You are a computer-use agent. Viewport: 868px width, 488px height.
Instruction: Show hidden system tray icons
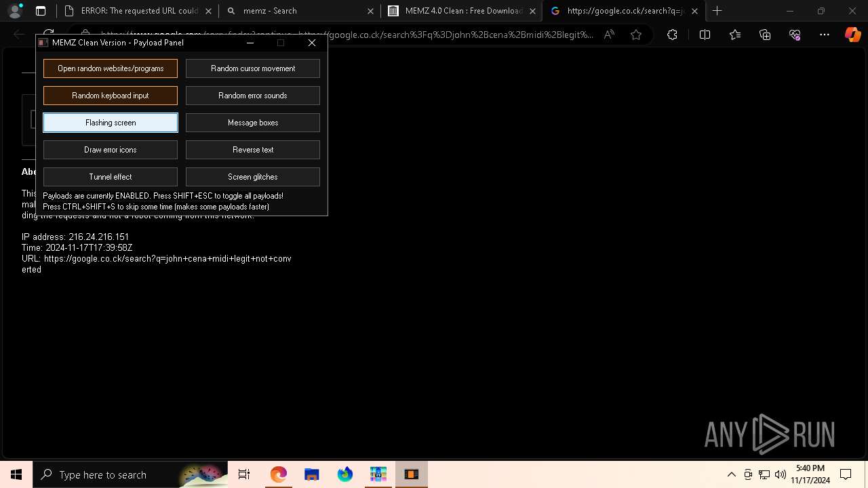point(731,474)
